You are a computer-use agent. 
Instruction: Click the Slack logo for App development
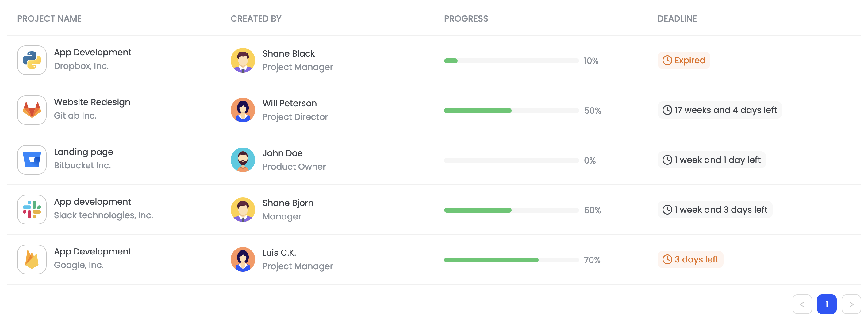point(32,209)
